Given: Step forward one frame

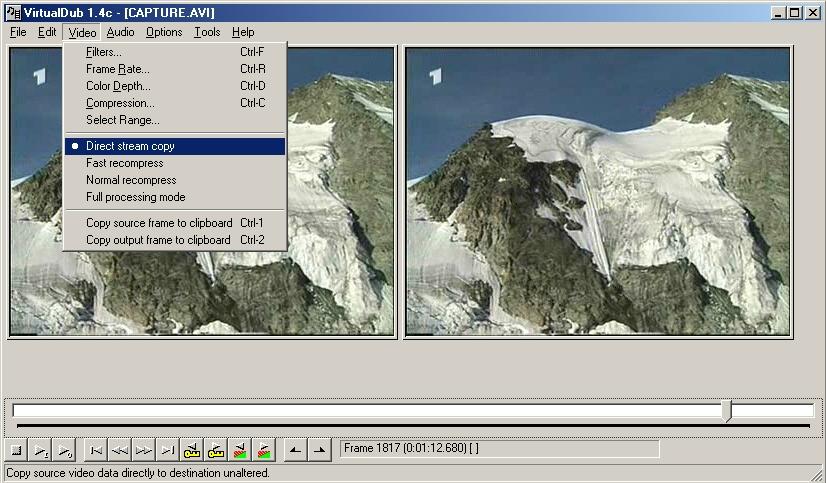Looking at the screenshot, I should pyautogui.click(x=144, y=450).
